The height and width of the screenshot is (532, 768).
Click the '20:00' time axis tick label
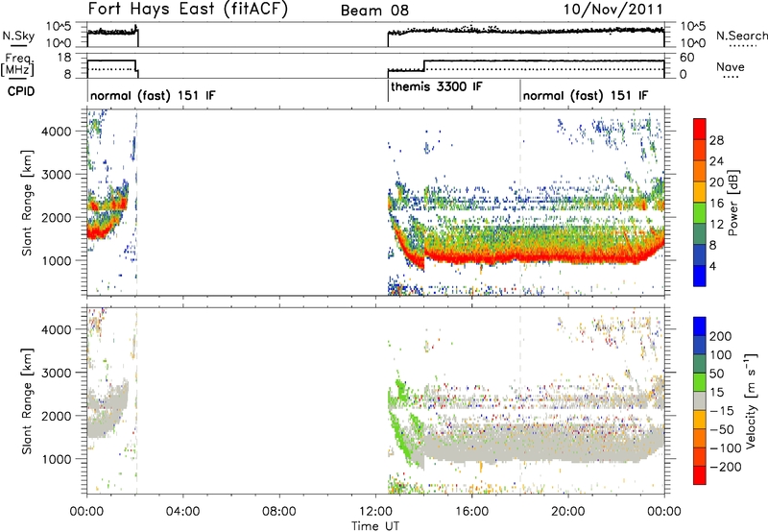(567, 512)
